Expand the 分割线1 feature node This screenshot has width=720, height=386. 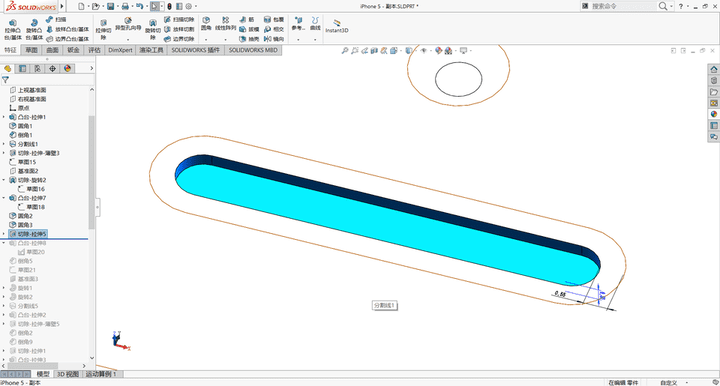(x=4, y=144)
